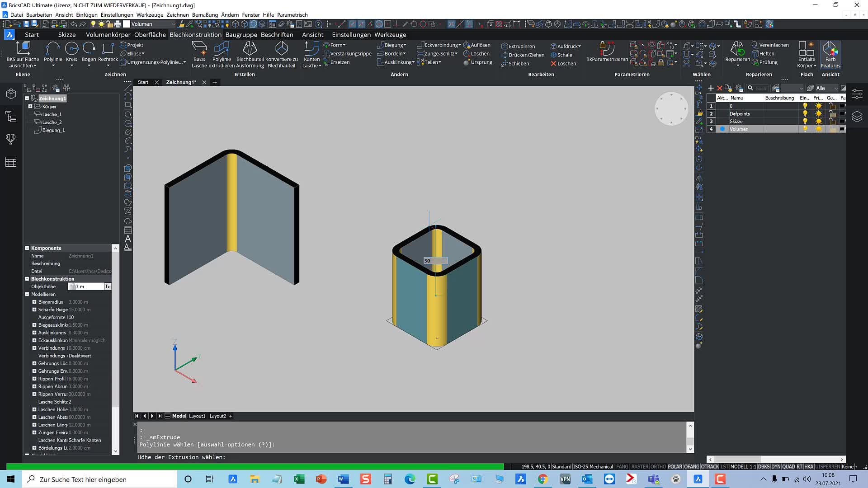
Task: Click the Objekthöhe input field
Action: (x=86, y=286)
